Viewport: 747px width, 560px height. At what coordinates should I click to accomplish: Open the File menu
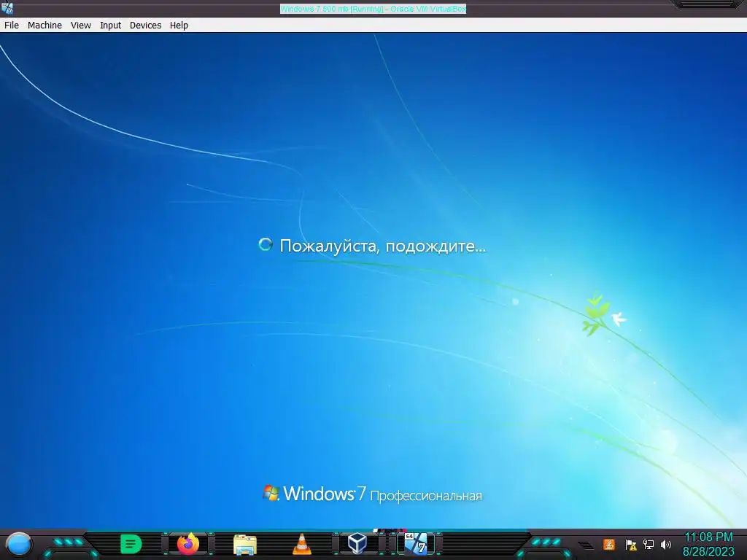coord(12,26)
